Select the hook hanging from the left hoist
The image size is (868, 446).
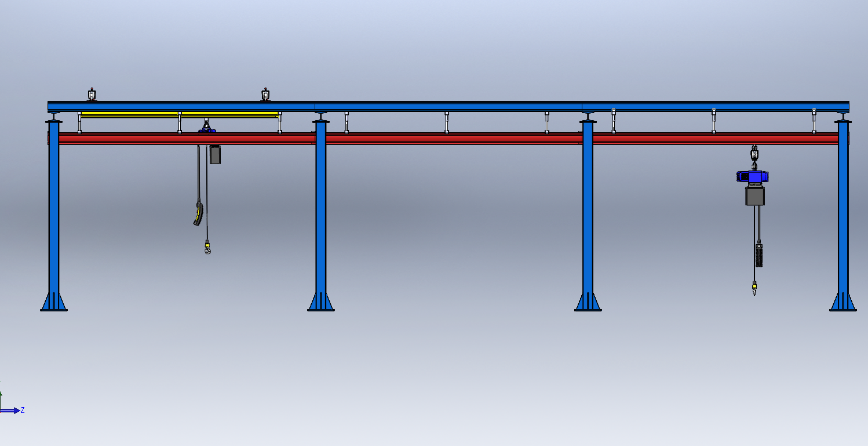[x=207, y=248]
